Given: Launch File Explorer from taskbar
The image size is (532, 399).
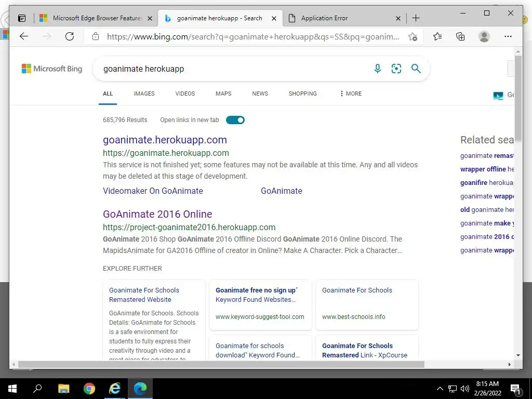Looking at the screenshot, I should [63, 389].
